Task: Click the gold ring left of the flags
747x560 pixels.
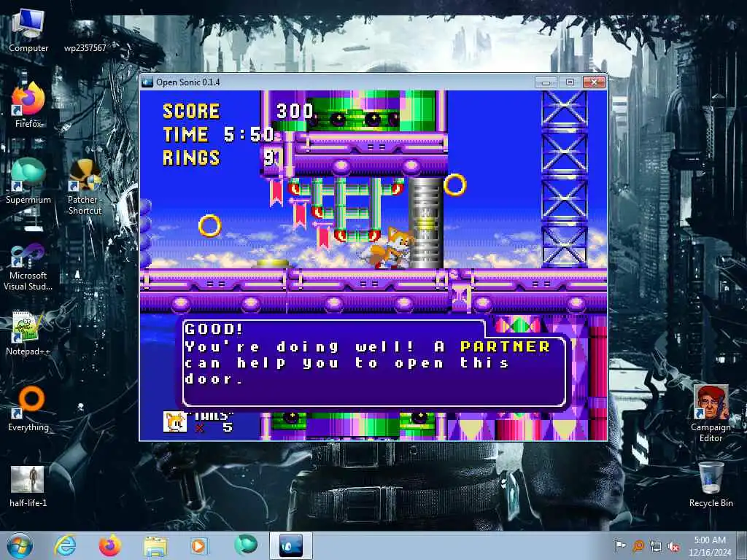Action: point(209,225)
